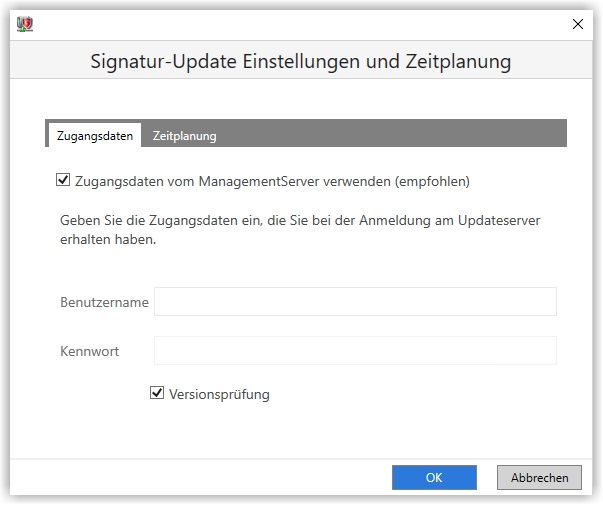
Task: Click the Benutzername label
Action: point(104,302)
